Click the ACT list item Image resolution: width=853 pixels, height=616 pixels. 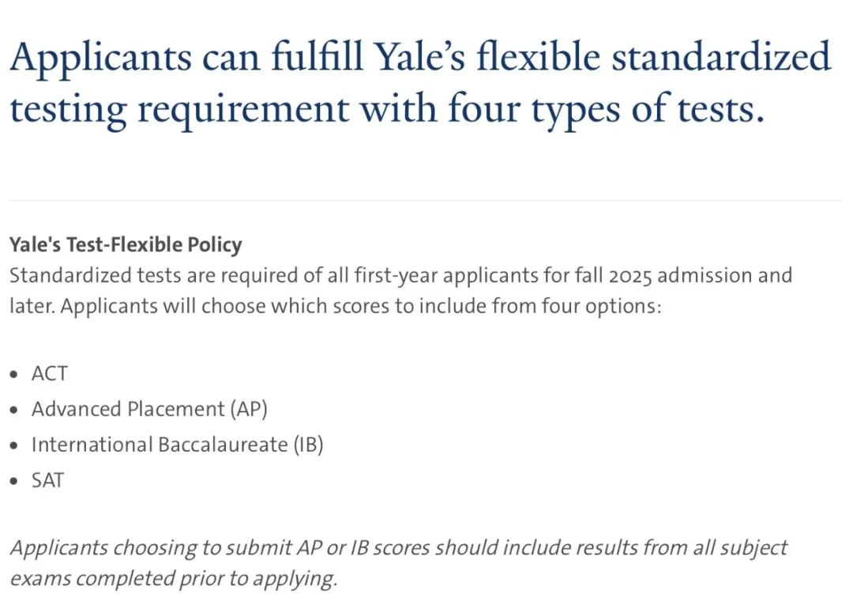pos(50,374)
